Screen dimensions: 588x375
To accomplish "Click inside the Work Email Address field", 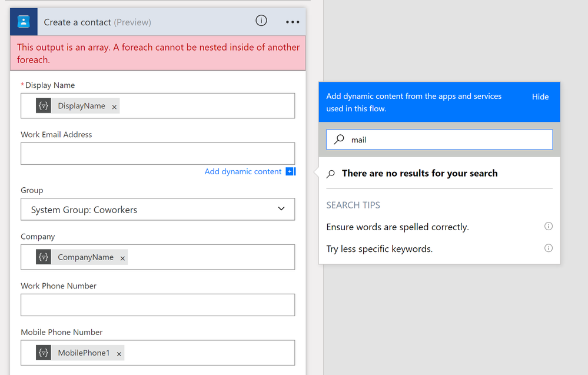I will point(158,154).
